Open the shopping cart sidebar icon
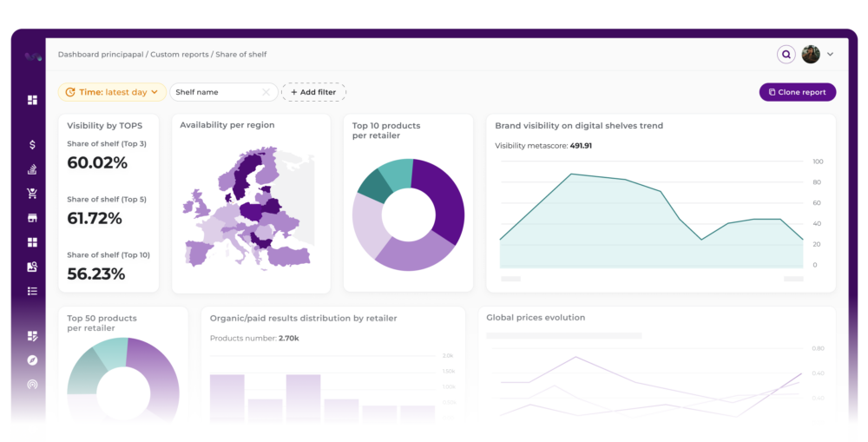Viewport: 868px width, 442px height. click(32, 194)
